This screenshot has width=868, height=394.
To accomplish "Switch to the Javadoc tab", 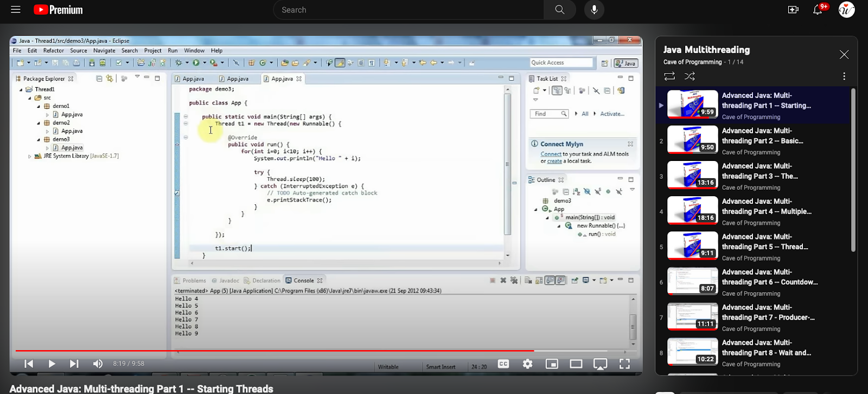I will point(225,280).
